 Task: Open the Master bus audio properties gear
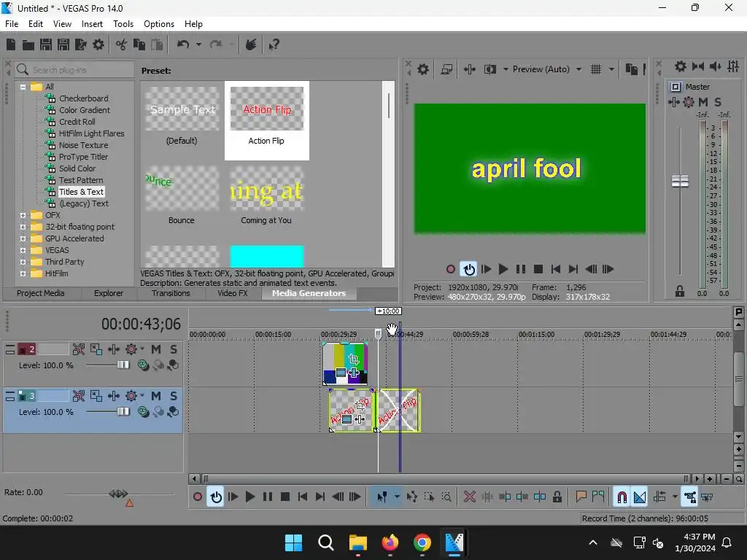pos(681,66)
